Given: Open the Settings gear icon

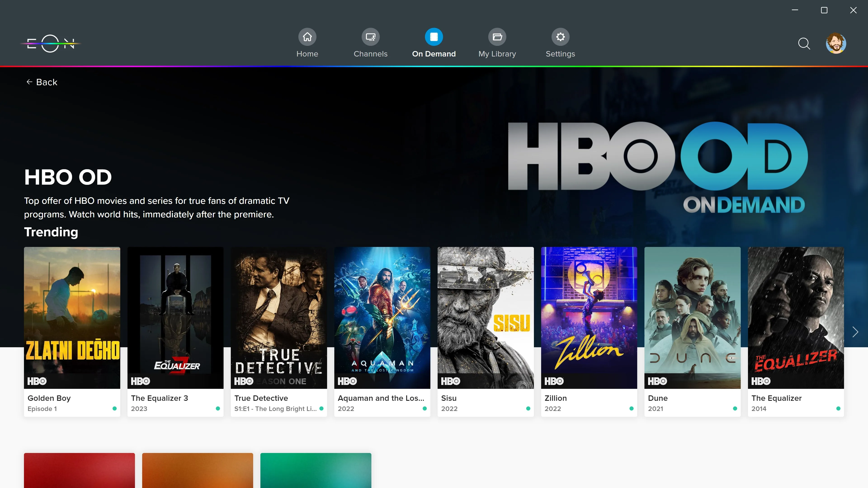Looking at the screenshot, I should point(560,37).
